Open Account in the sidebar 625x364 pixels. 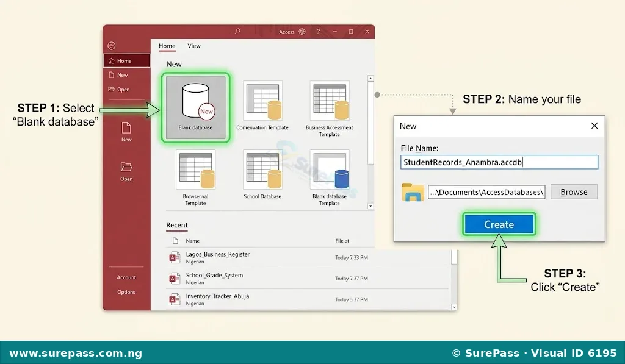(126, 277)
